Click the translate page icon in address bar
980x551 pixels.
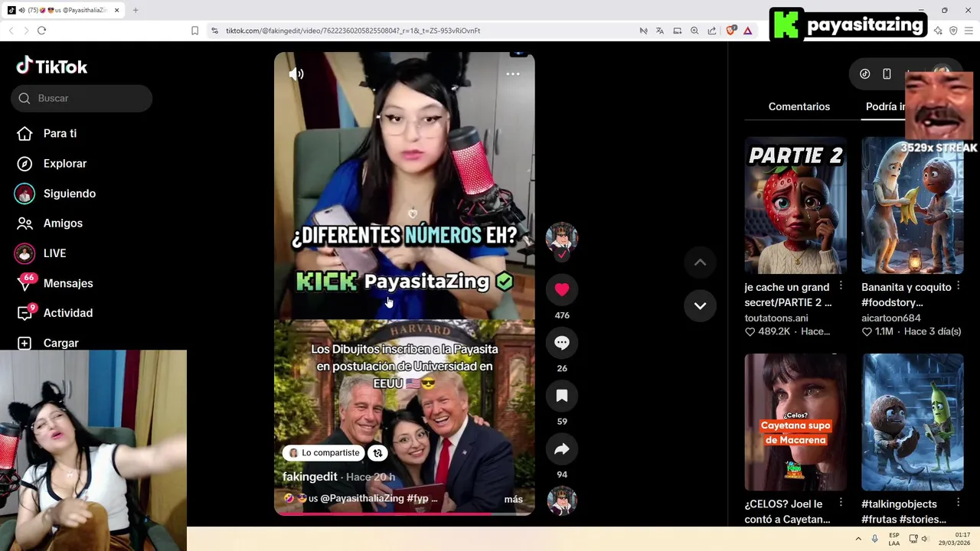click(x=660, y=31)
